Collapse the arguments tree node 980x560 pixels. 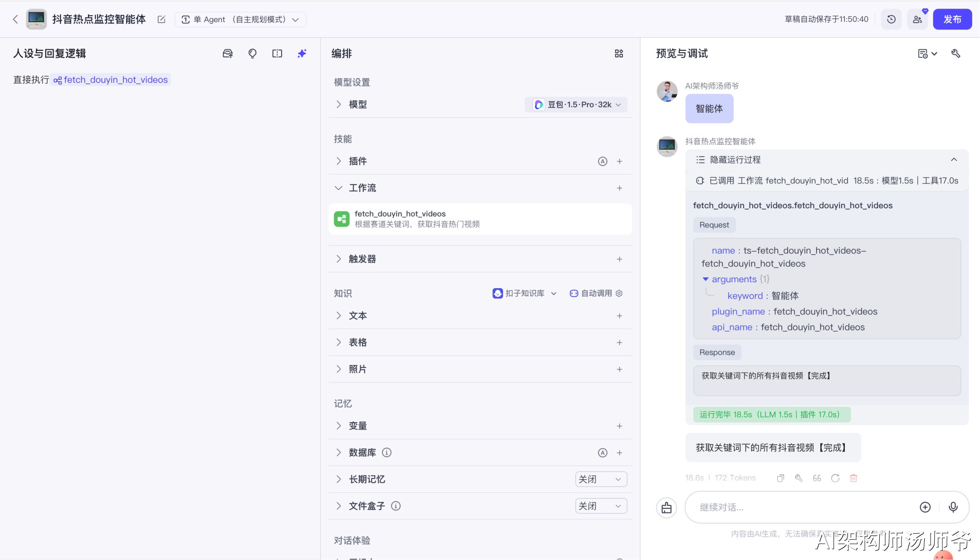(x=706, y=279)
